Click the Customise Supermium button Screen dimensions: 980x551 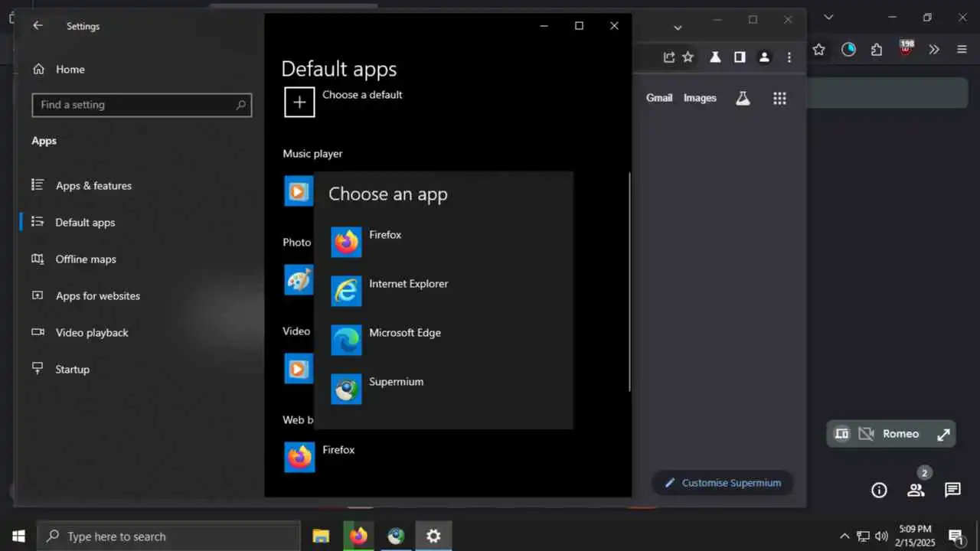[x=723, y=483]
